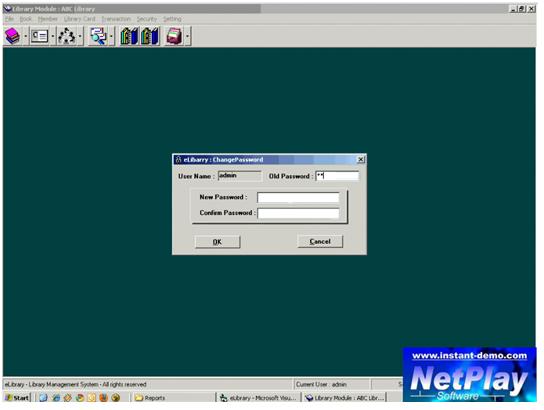Open the Security menu
The height and width of the screenshot is (410, 544).
coord(147,19)
